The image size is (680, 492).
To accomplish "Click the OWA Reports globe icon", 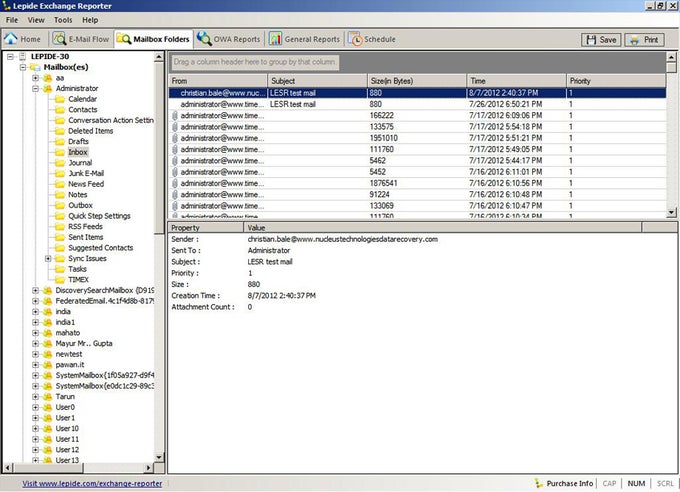I will point(204,39).
